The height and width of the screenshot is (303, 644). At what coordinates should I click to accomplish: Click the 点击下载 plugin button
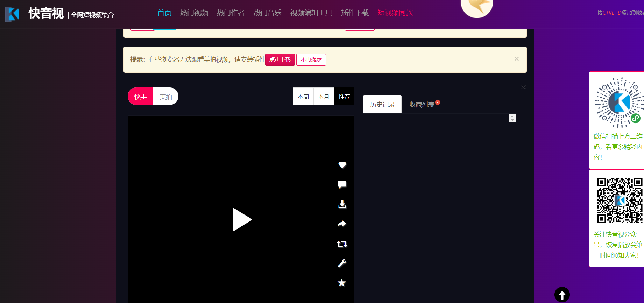tap(280, 59)
